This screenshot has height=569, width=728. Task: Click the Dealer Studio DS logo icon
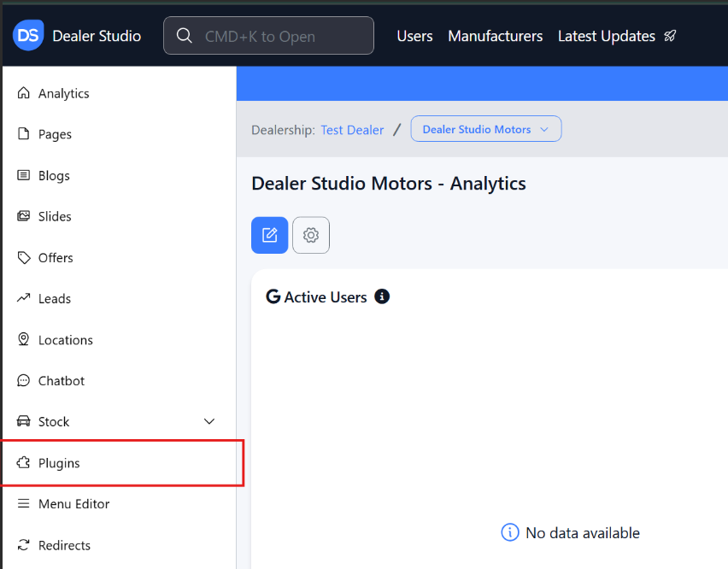pyautogui.click(x=28, y=36)
